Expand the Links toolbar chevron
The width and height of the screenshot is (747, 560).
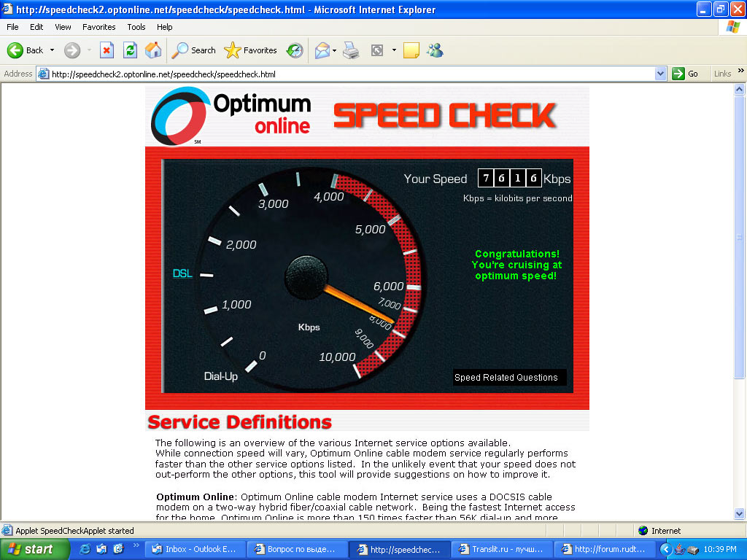click(x=741, y=71)
